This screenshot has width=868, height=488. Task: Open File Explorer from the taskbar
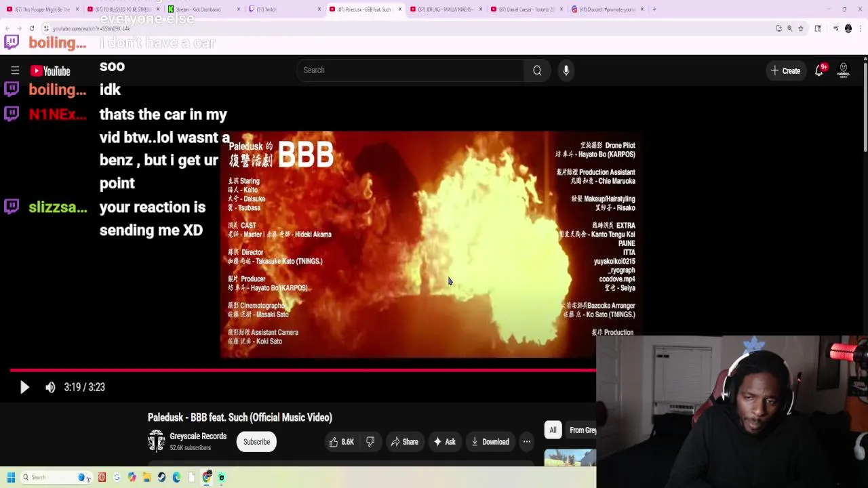pos(146,477)
